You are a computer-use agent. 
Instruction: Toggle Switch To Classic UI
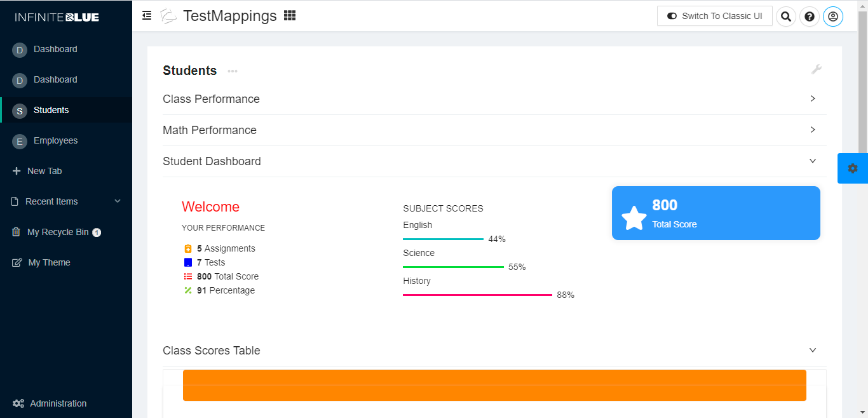point(715,17)
